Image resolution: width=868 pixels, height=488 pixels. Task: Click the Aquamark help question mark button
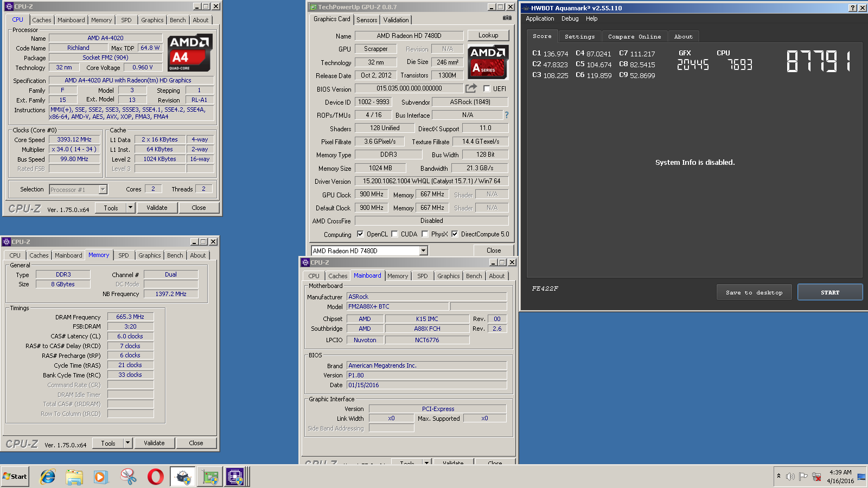(853, 8)
